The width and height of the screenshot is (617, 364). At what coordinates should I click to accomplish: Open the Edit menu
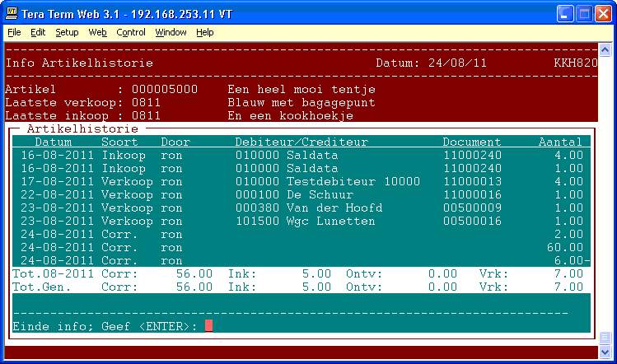(x=38, y=32)
